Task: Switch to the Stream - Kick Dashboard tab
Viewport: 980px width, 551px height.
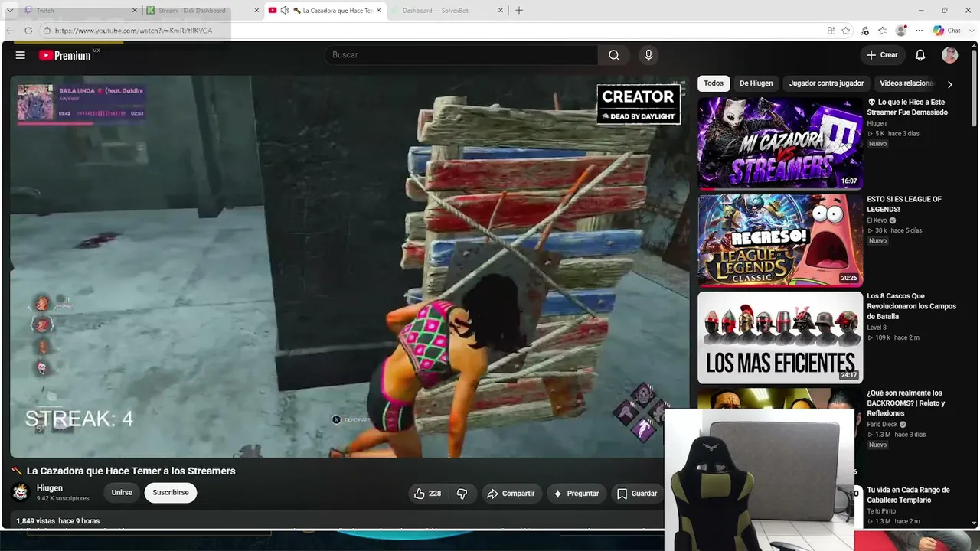Action: 203,11
